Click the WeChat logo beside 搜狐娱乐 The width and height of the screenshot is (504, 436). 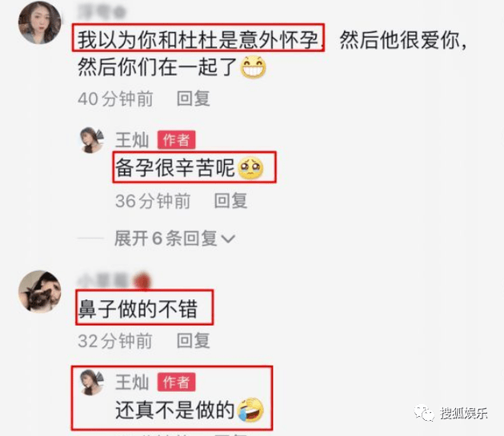[425, 413]
